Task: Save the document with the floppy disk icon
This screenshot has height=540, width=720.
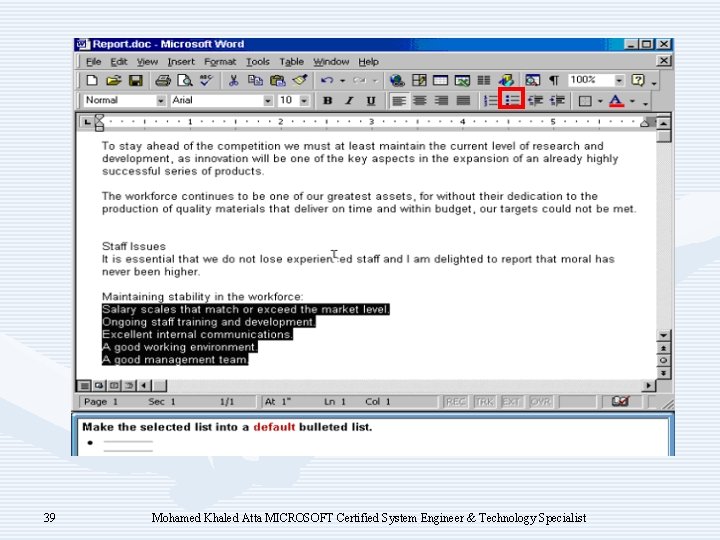Action: click(135, 81)
